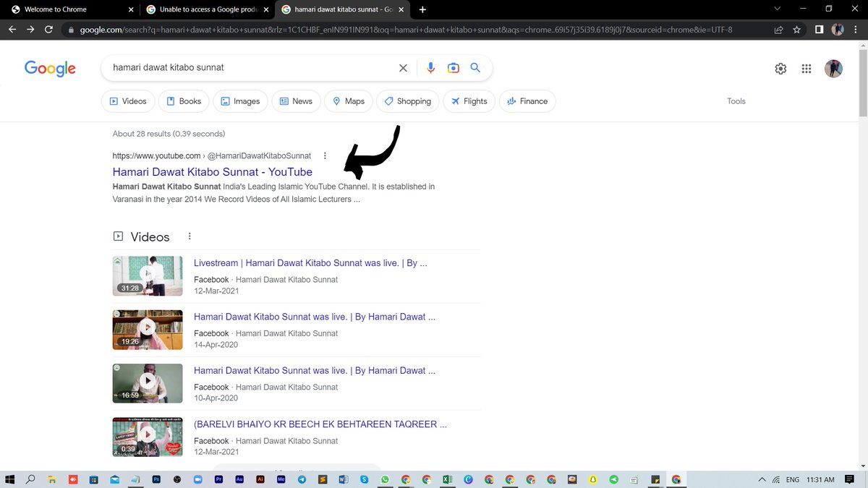Start voice search with microphone icon
868x488 pixels.
[x=431, y=68]
